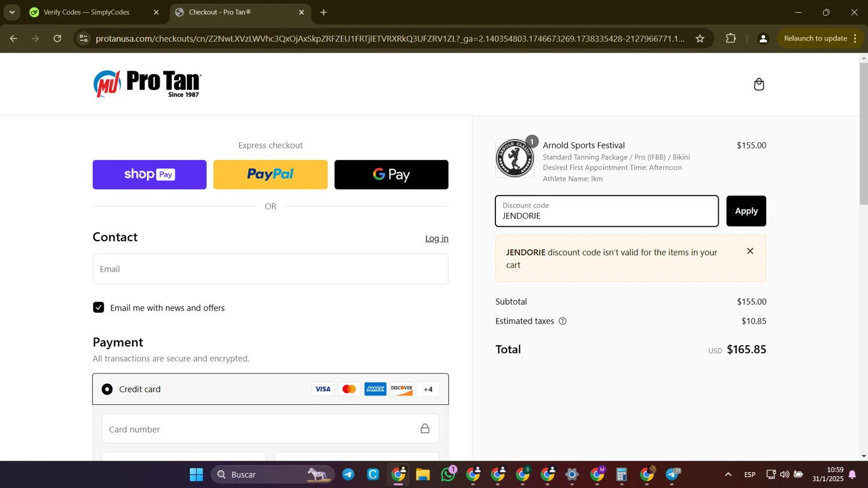868x488 pixels.
Task: Open the clock showing 10:59
Action: point(827,475)
